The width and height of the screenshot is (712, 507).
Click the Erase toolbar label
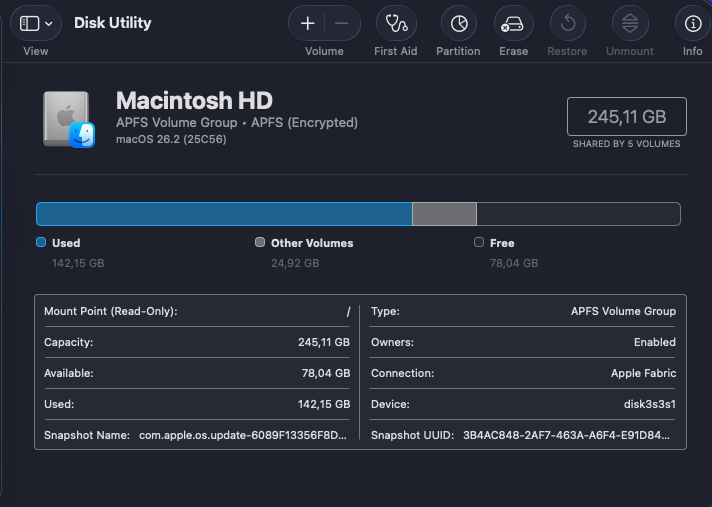pyautogui.click(x=514, y=51)
